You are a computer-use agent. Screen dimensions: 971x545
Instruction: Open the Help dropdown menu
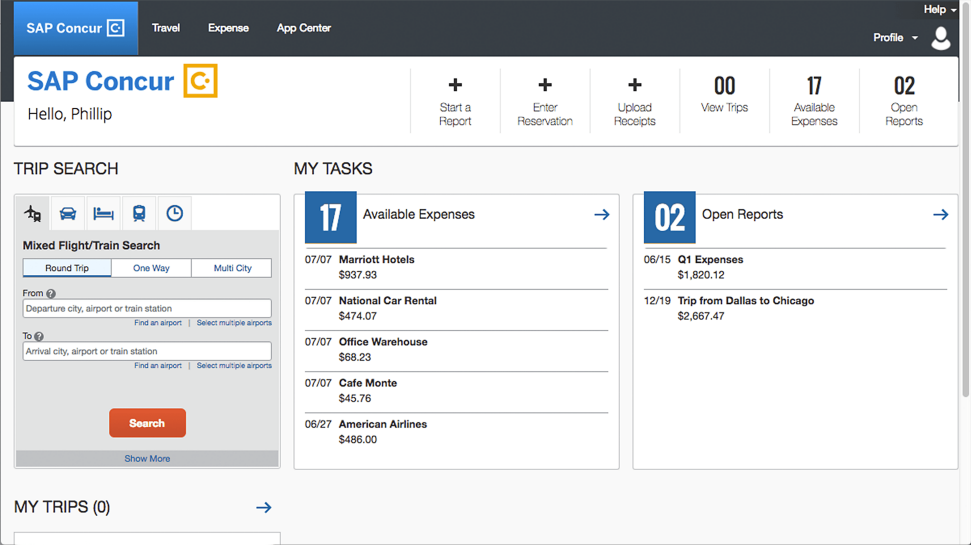940,9
